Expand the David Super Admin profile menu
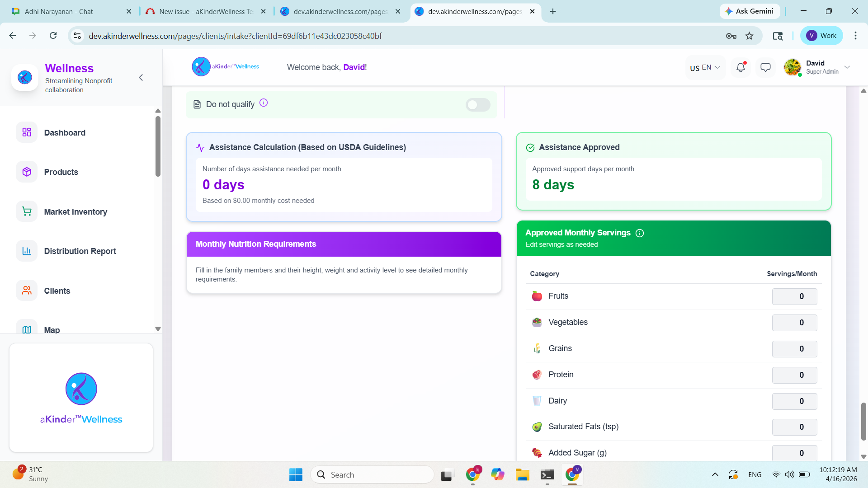This screenshot has height=488, width=868. (x=847, y=67)
